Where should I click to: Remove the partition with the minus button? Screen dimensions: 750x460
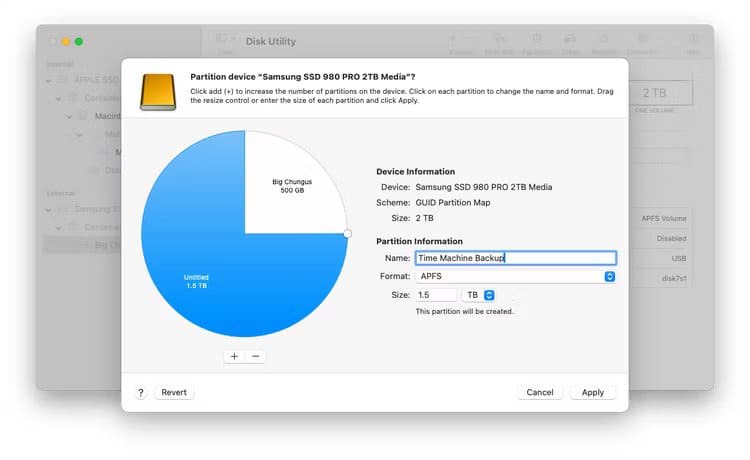tap(255, 356)
